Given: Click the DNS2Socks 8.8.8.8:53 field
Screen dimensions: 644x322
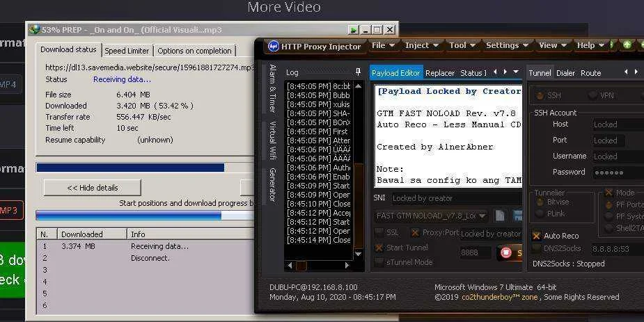Looking at the screenshot, I should [x=618, y=248].
